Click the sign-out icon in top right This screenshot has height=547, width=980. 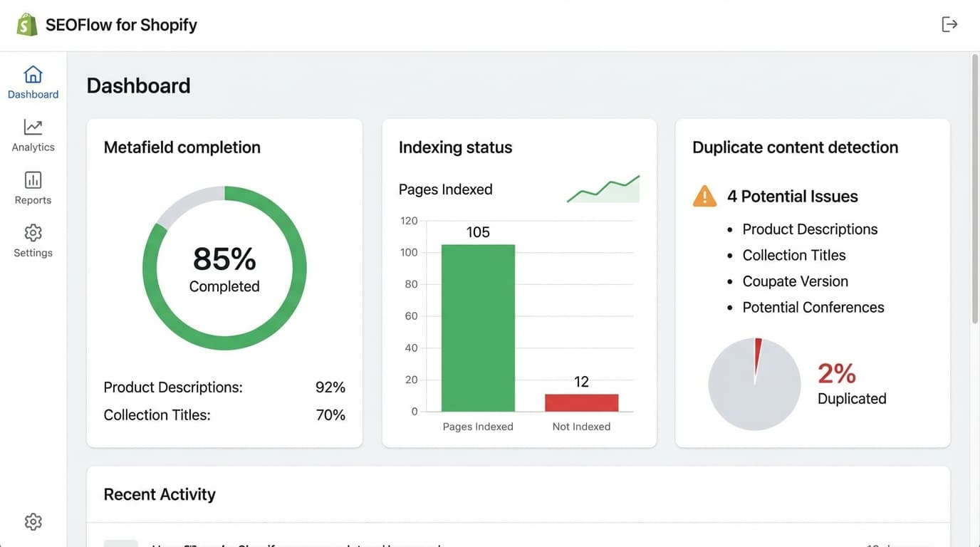[949, 23]
